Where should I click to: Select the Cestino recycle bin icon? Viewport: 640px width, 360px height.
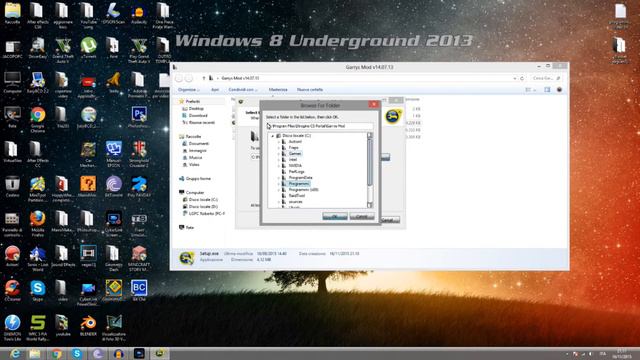coord(12,187)
